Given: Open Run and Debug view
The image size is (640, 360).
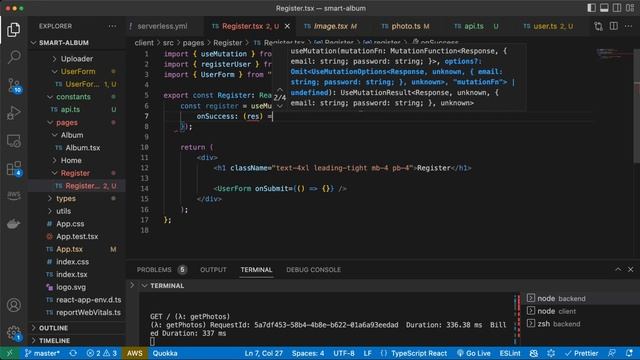Looking at the screenshot, I should (13, 113).
